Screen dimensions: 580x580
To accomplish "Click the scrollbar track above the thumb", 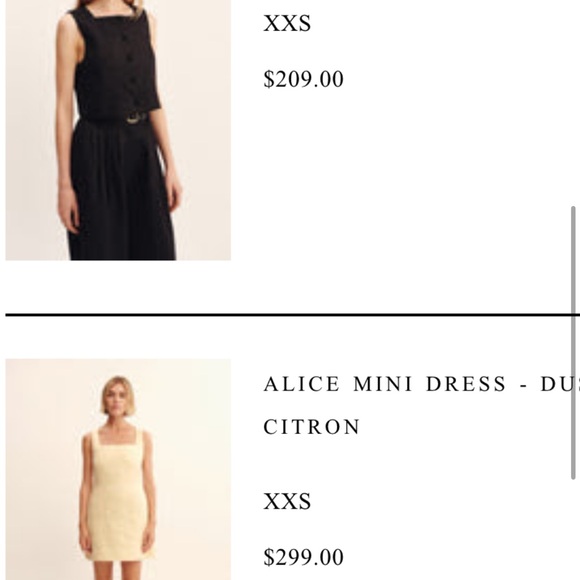I will tap(573, 103).
